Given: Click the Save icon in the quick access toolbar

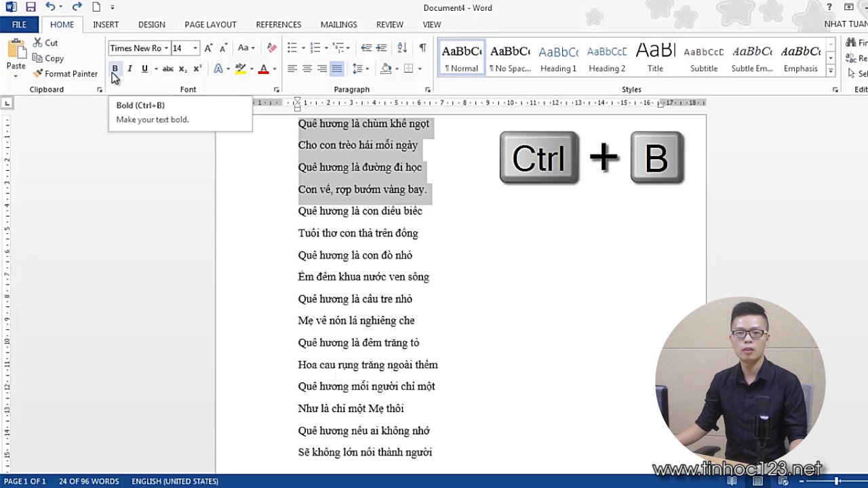Looking at the screenshot, I should tap(31, 7).
